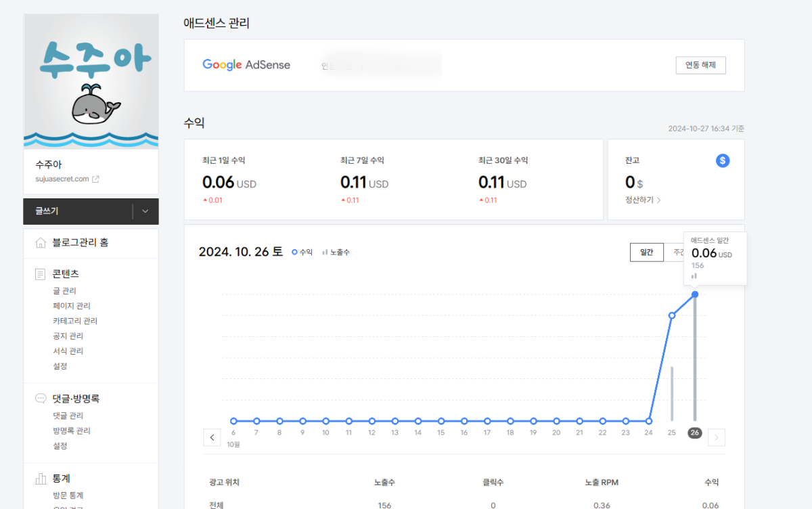This screenshot has height=509, width=812.
Task: Select the chart point for day 24
Action: click(x=649, y=420)
